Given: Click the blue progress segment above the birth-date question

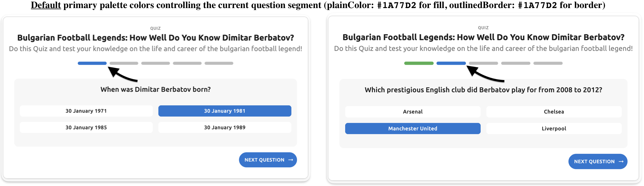Looking at the screenshot, I should click(92, 63).
